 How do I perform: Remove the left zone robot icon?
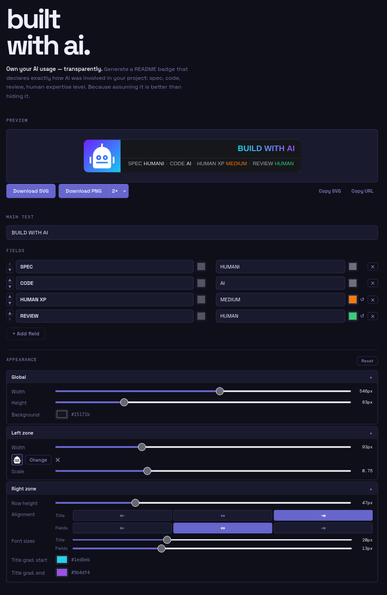[58, 460]
